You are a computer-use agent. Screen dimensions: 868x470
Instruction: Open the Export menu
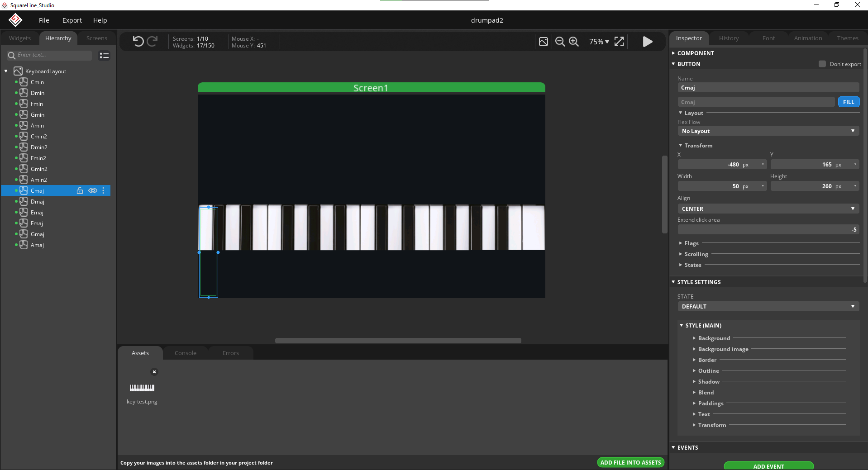[x=72, y=20]
